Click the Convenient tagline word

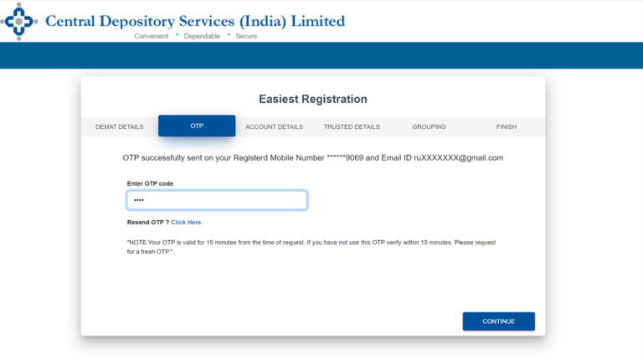point(152,36)
